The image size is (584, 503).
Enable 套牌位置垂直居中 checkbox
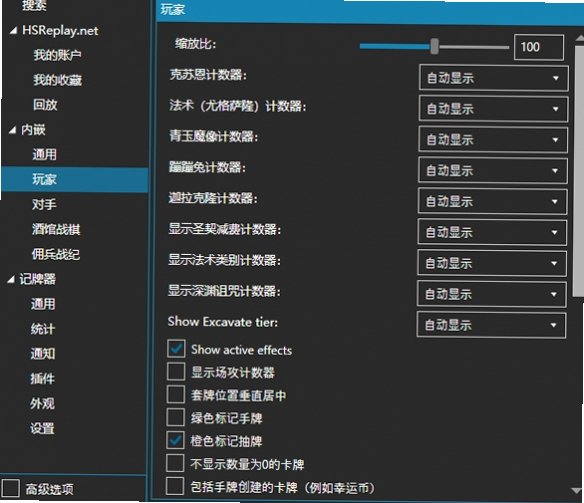[x=175, y=394]
